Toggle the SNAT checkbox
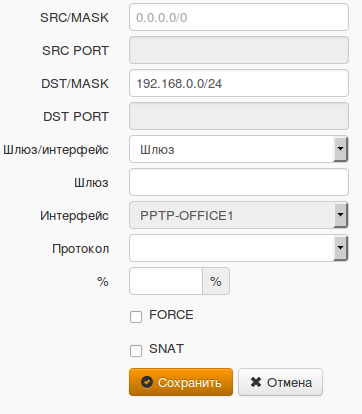 click(136, 351)
